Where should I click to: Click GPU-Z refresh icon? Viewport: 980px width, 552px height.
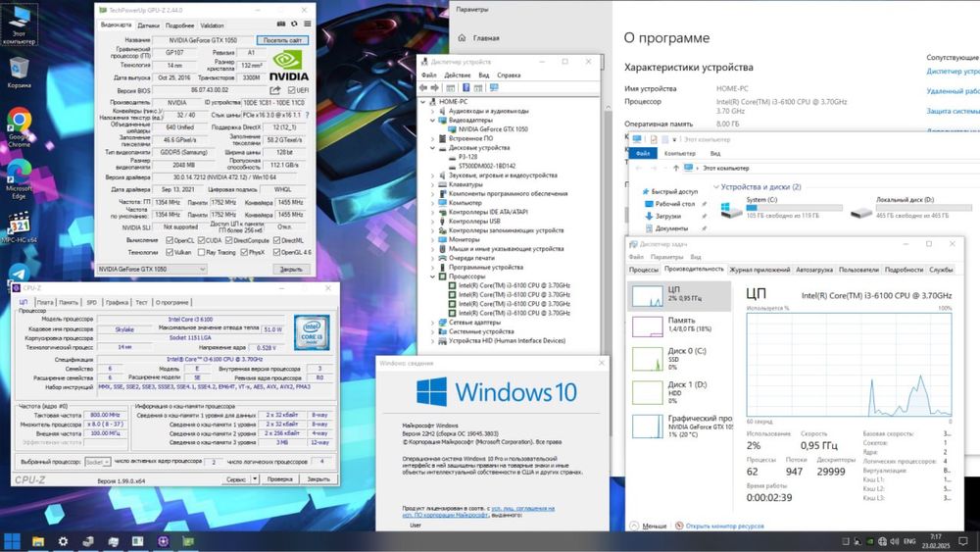pos(294,25)
